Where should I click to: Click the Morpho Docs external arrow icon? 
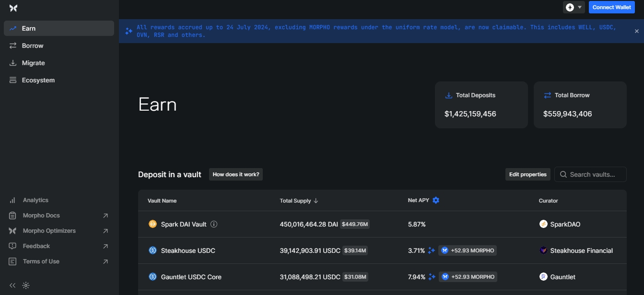[x=105, y=216]
